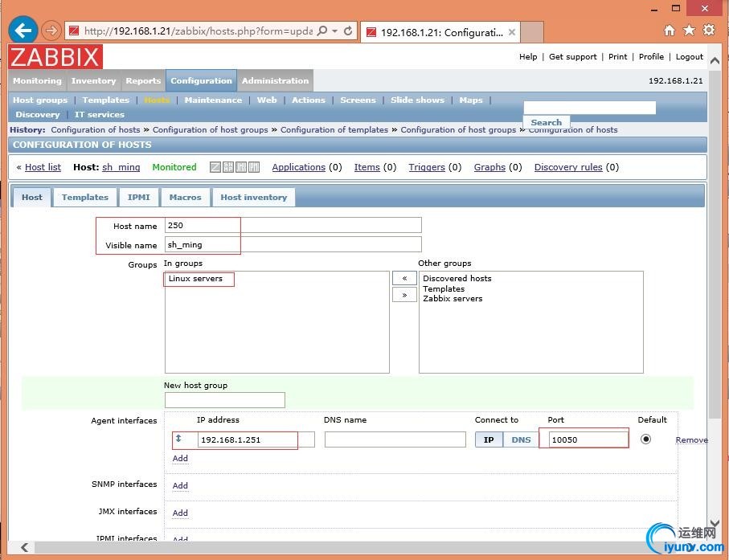Image resolution: width=729 pixels, height=560 pixels.
Task: Open Maps submenu item
Action: click(471, 100)
